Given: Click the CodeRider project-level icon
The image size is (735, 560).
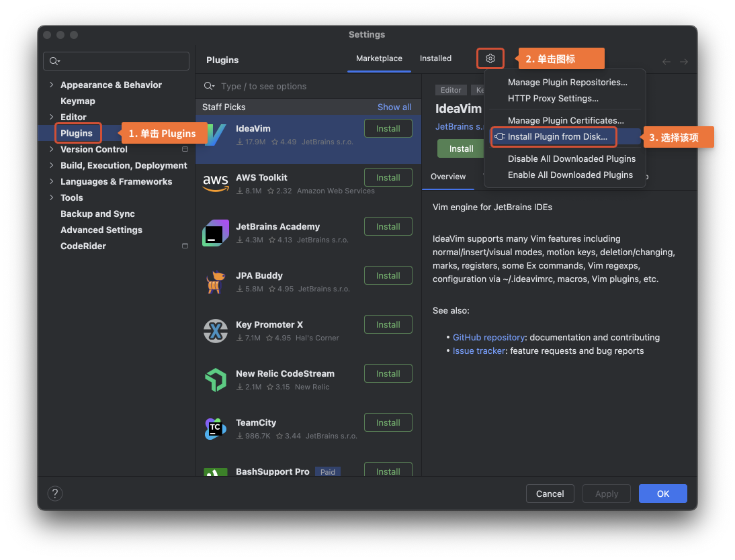Looking at the screenshot, I should click(185, 246).
